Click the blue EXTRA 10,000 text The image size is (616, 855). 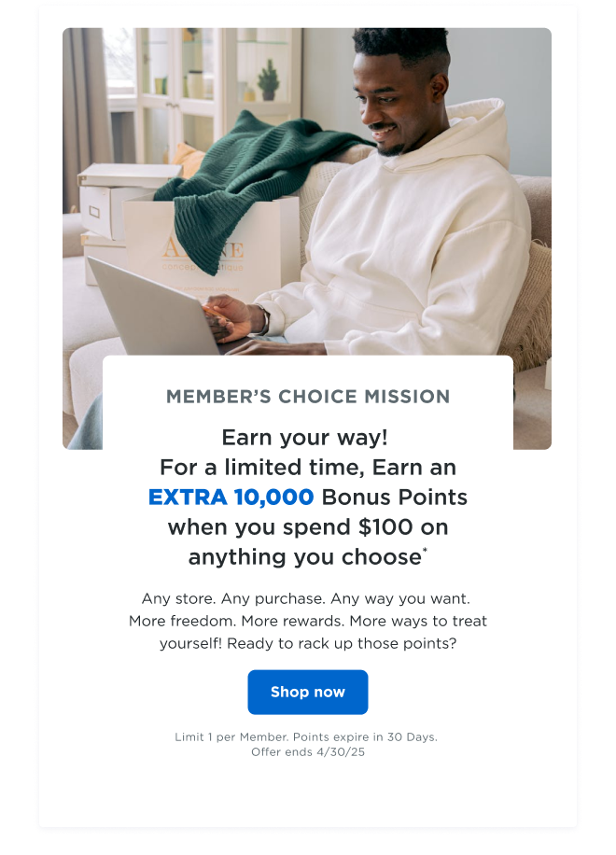click(x=231, y=498)
